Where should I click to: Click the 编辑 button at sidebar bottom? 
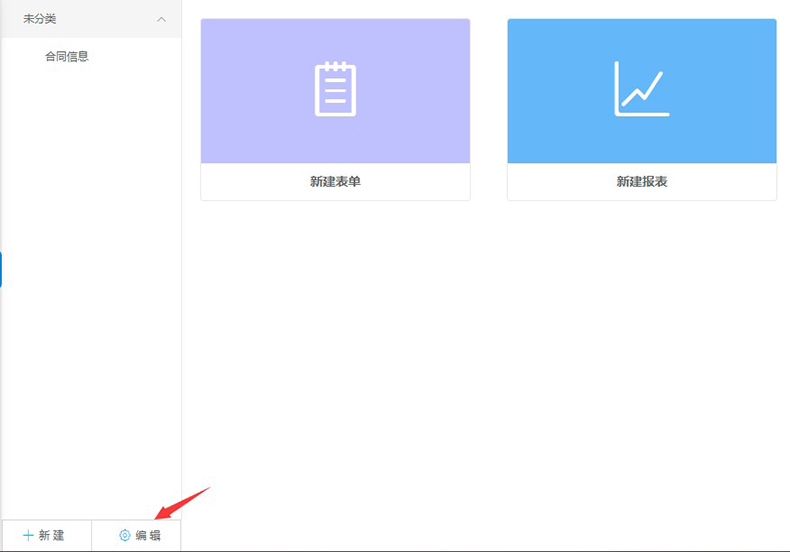[x=136, y=535]
